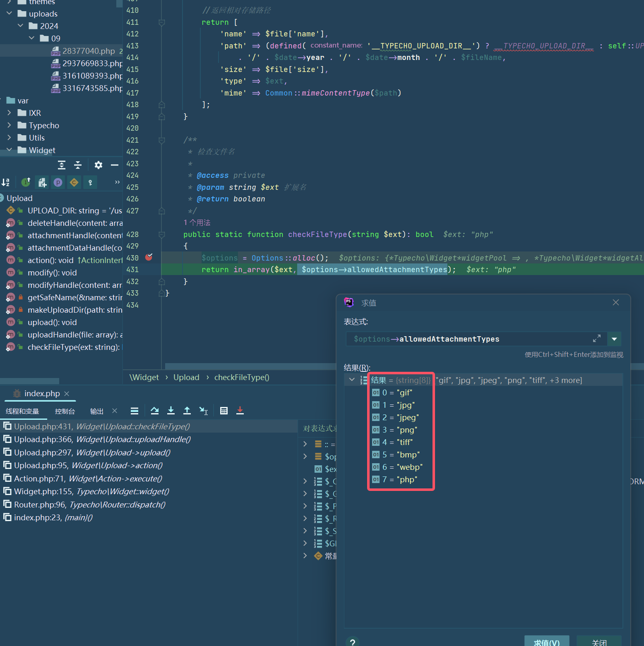This screenshot has height=646, width=644.
Task: Expand the $GLOBALS row in the variables list
Action: click(305, 543)
